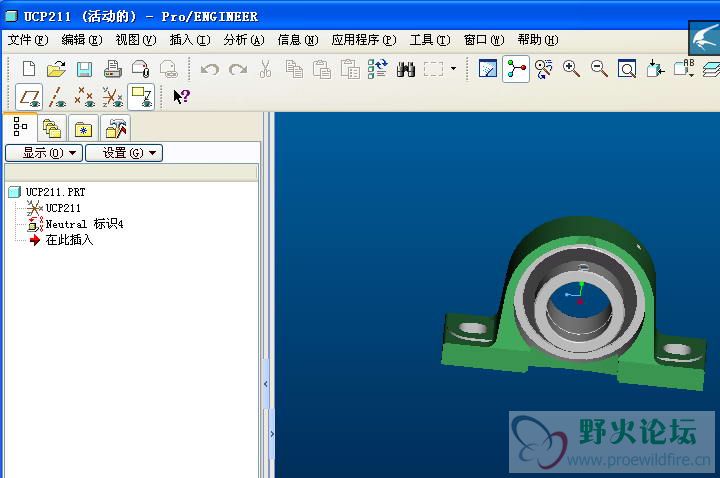Open the 分析(A) menu
This screenshot has height=478, width=720.
(x=244, y=40)
